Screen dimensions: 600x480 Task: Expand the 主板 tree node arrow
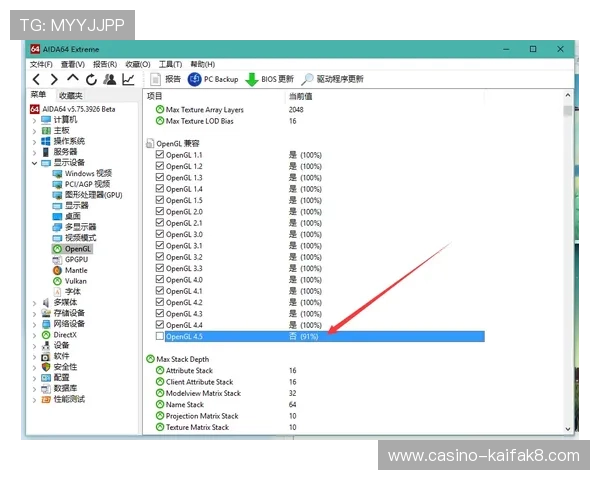pos(34,131)
